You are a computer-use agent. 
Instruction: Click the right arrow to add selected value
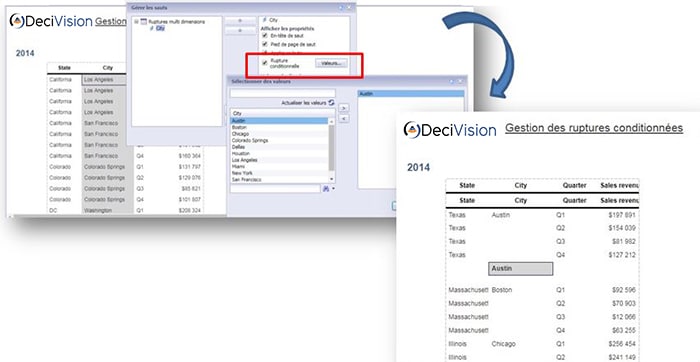pos(344,108)
